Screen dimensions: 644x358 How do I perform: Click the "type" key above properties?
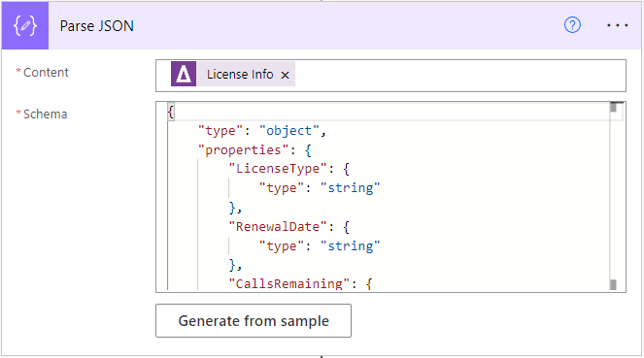[x=220, y=131]
